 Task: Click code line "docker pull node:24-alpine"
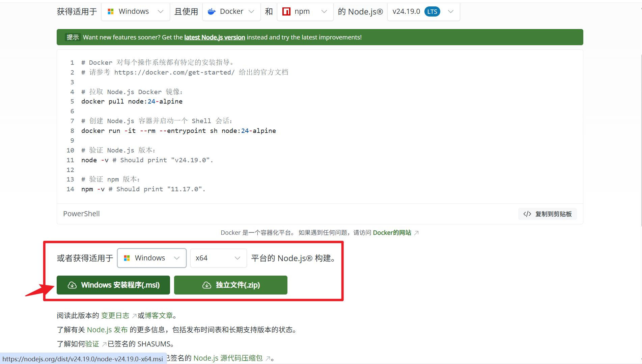tap(132, 102)
